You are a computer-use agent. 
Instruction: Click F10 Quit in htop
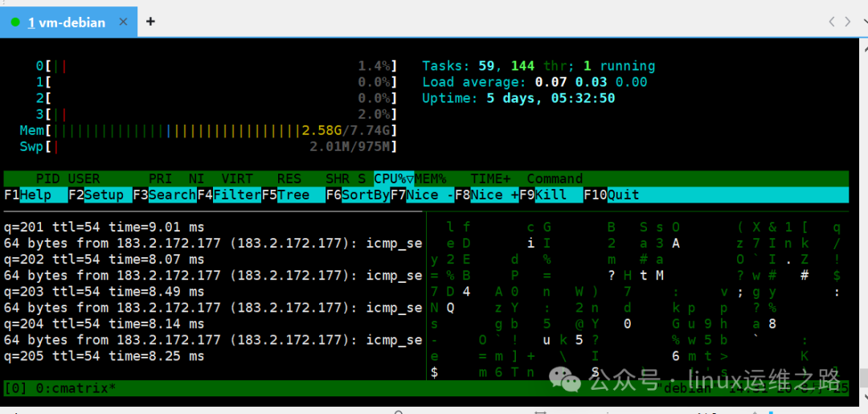point(612,195)
